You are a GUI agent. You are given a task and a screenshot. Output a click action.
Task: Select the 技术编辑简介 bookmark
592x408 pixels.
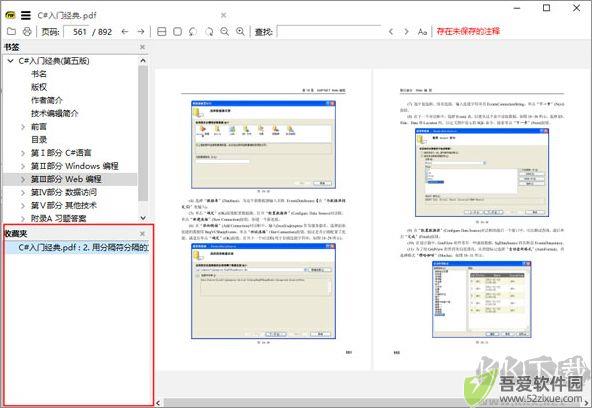coord(55,113)
